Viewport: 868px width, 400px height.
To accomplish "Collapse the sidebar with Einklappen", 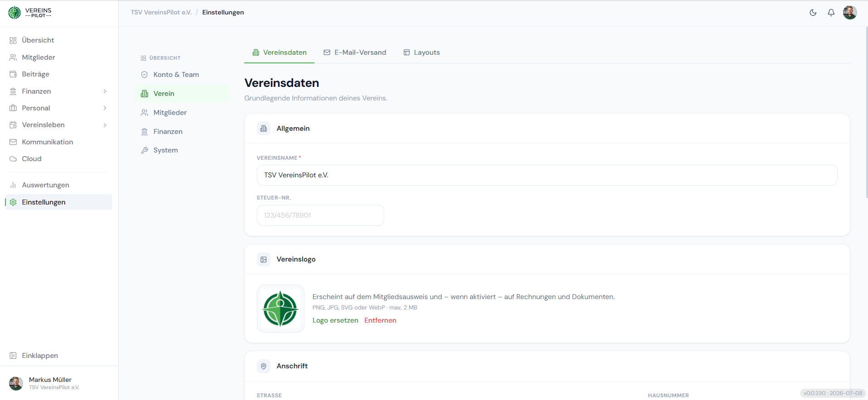I will [59, 356].
